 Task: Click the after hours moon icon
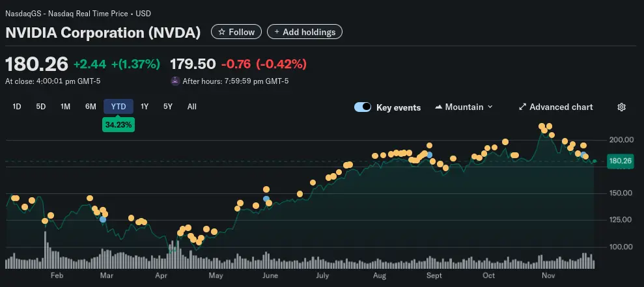175,81
